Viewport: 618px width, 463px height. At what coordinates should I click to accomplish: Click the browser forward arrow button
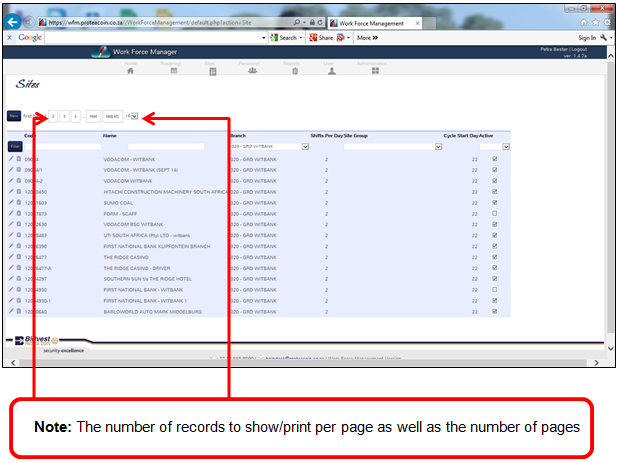tap(28, 22)
